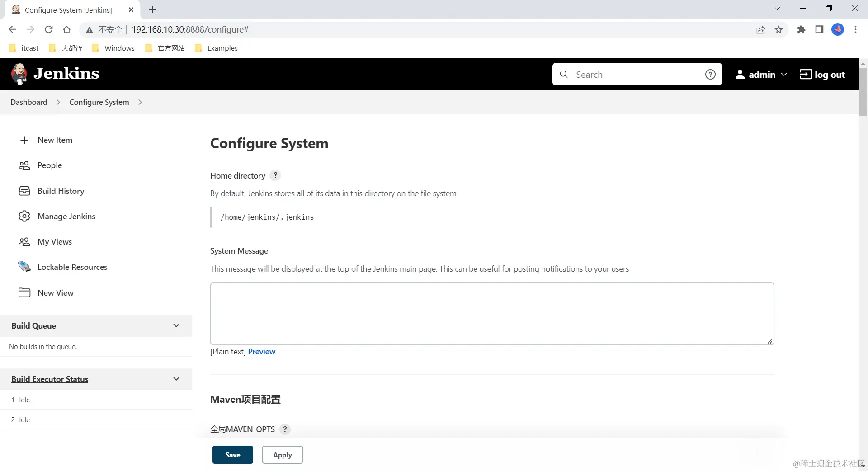Image resolution: width=868 pixels, height=471 pixels.
Task: Save the system configuration
Action: coord(233,455)
